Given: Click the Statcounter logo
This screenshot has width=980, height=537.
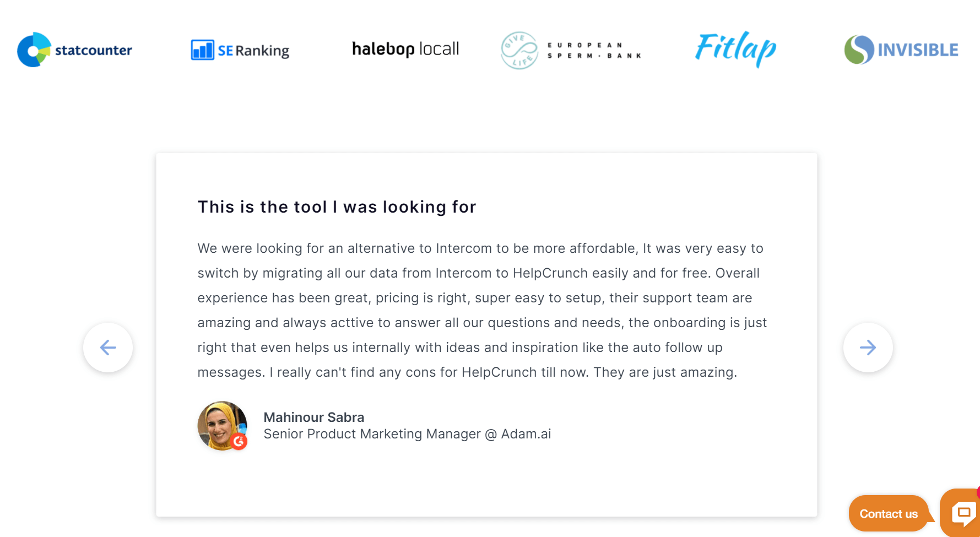Looking at the screenshot, I should pyautogui.click(x=74, y=50).
